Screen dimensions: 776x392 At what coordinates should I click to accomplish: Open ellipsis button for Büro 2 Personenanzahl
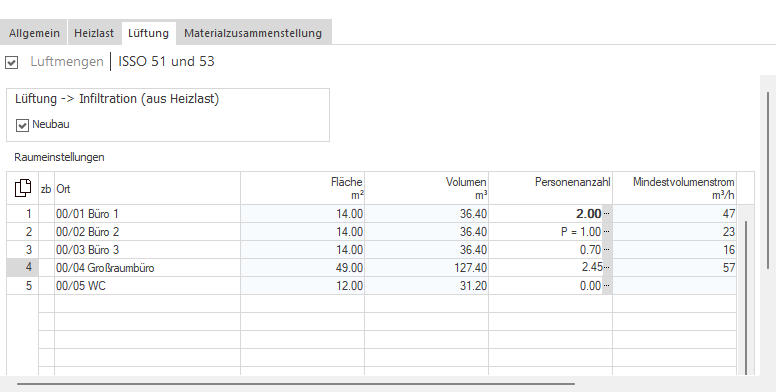click(607, 232)
